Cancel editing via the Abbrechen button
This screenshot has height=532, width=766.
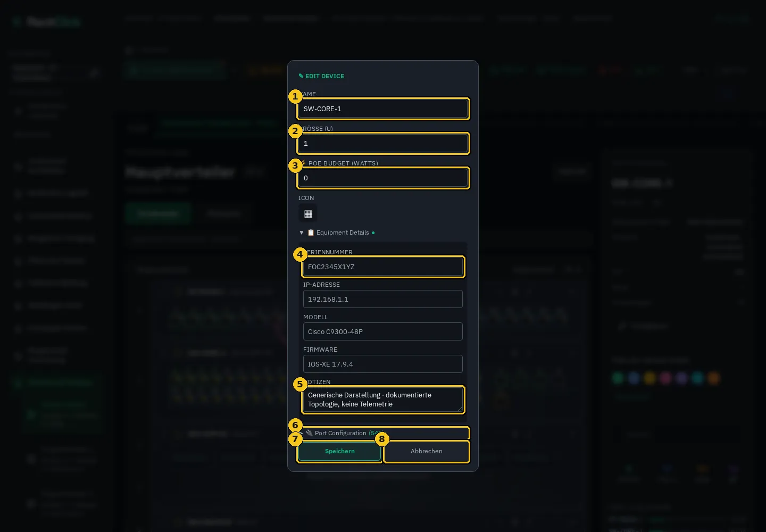[427, 451]
